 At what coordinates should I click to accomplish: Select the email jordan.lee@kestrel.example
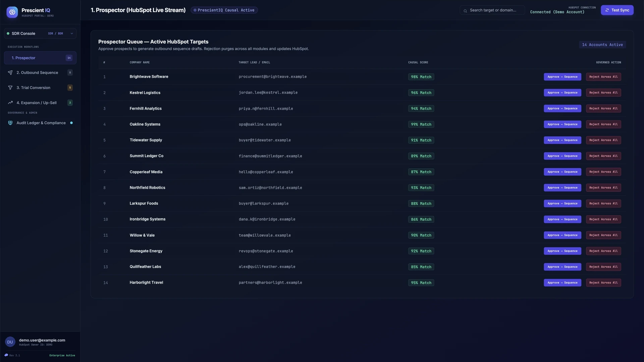[x=268, y=93]
